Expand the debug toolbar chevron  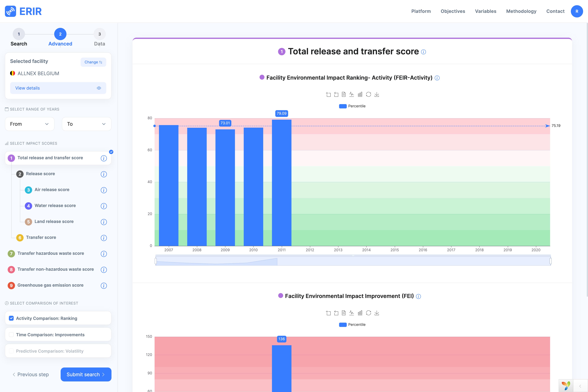click(x=580, y=386)
